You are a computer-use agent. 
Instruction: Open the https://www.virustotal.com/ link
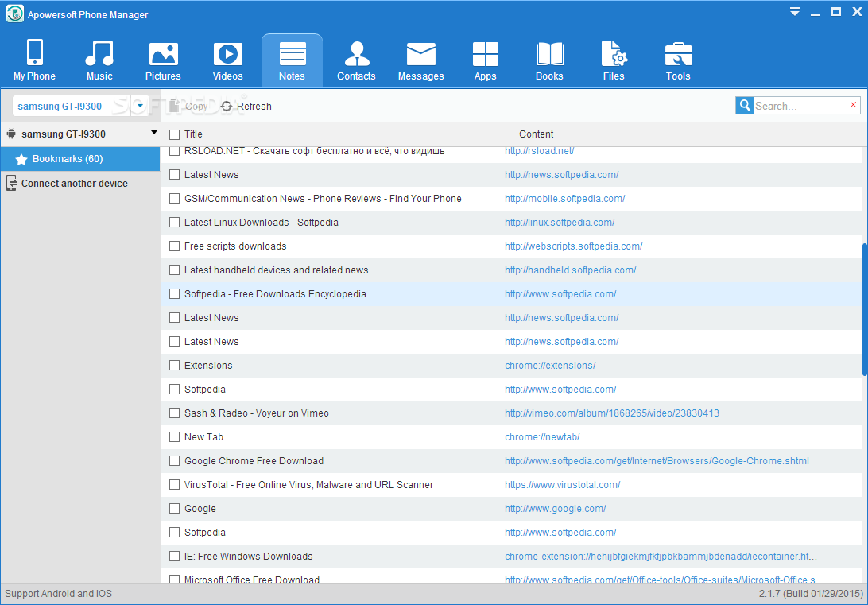pyautogui.click(x=563, y=484)
